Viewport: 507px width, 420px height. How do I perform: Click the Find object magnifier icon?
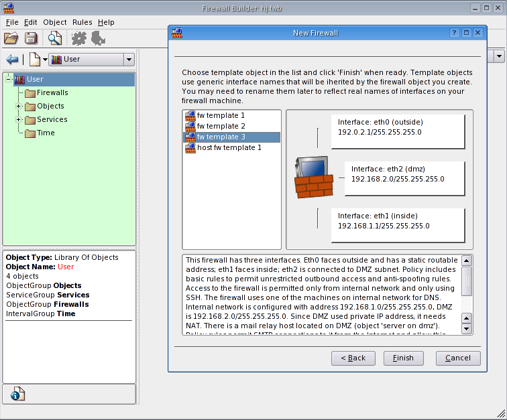pyautogui.click(x=55, y=38)
